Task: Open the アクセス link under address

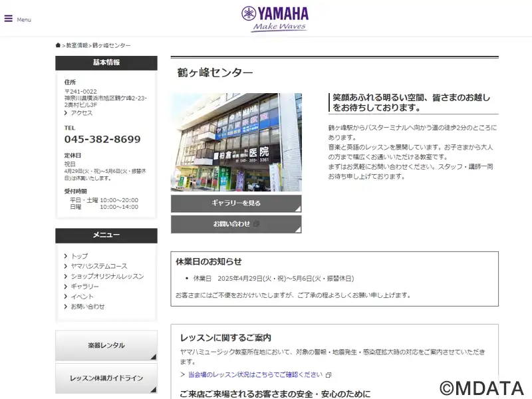Action: 81,113
